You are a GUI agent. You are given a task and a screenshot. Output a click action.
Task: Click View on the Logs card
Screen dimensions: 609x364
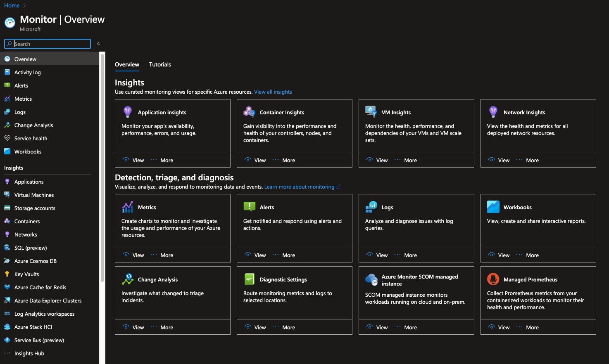(x=377, y=255)
